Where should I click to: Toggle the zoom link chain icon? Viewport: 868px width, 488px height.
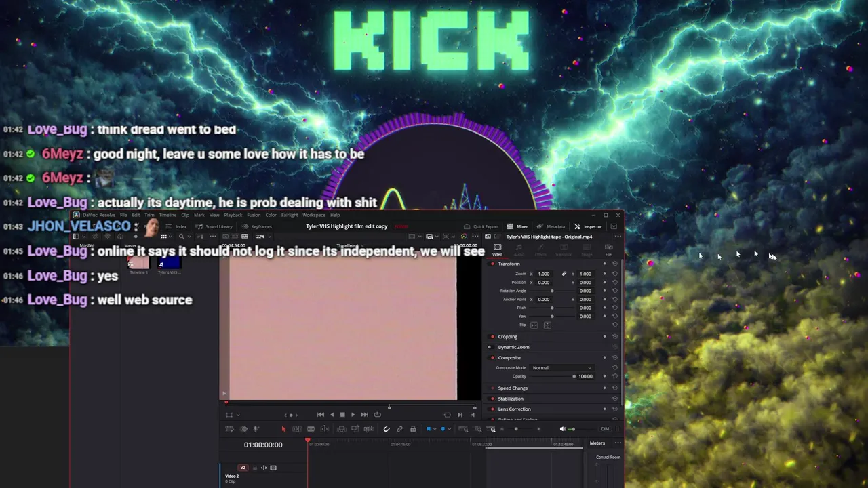tap(564, 274)
